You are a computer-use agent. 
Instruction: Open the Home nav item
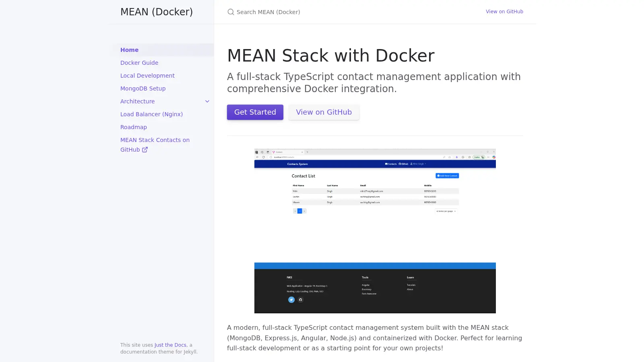pos(163,50)
